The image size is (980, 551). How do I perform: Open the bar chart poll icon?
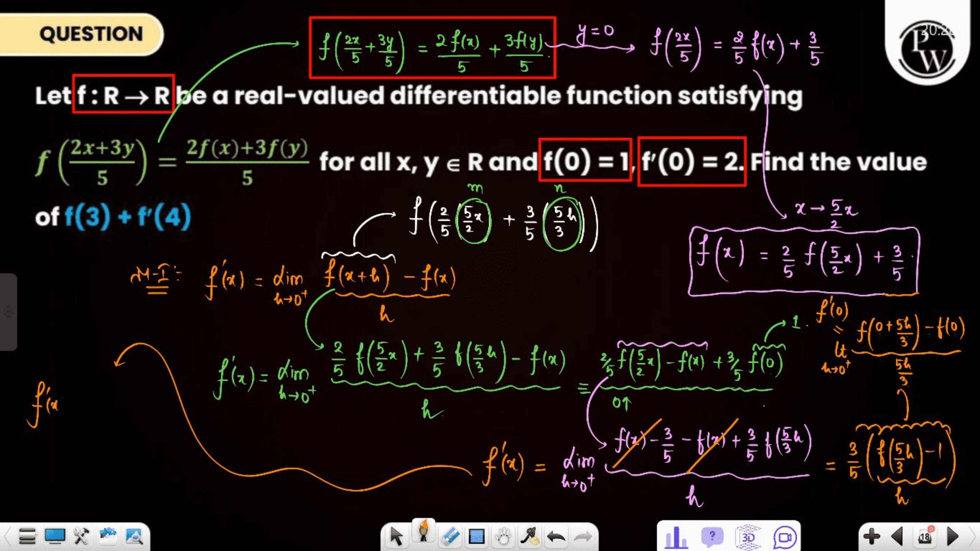point(676,537)
